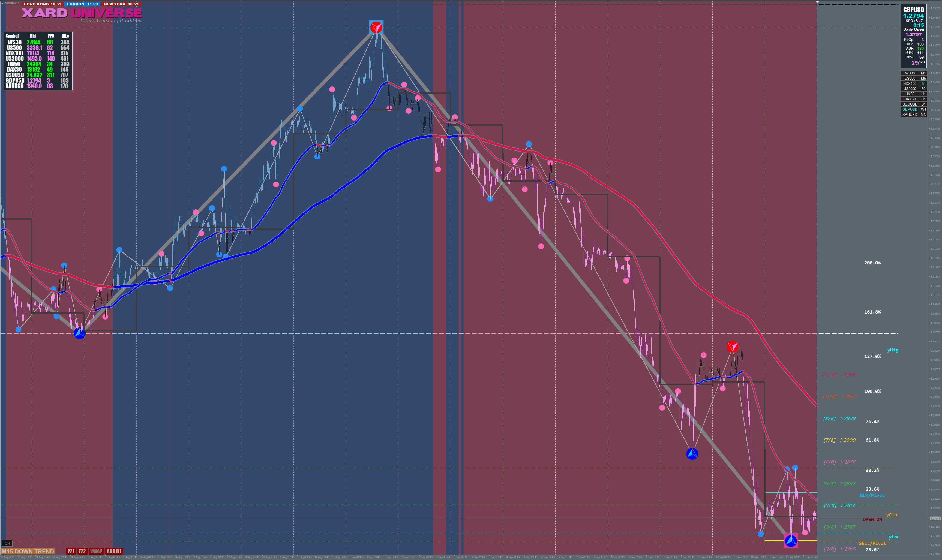The height and width of the screenshot is (560, 942).
Task: Click the red sell arrow at chart peak
Action: coord(376,27)
